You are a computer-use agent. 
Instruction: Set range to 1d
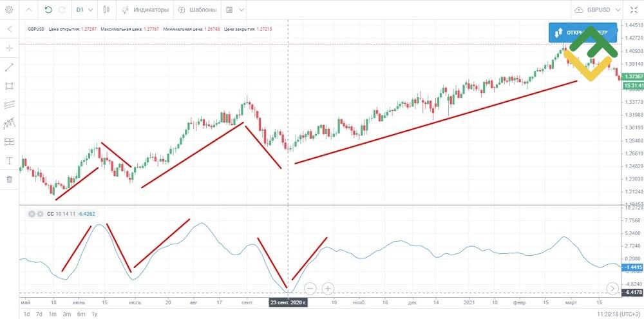coord(26,314)
